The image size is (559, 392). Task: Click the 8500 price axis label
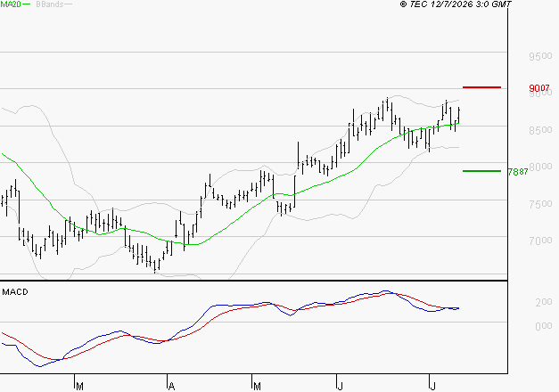540,130
